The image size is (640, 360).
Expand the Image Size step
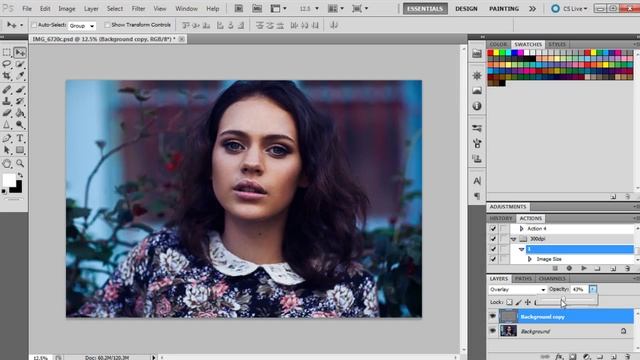[530, 259]
